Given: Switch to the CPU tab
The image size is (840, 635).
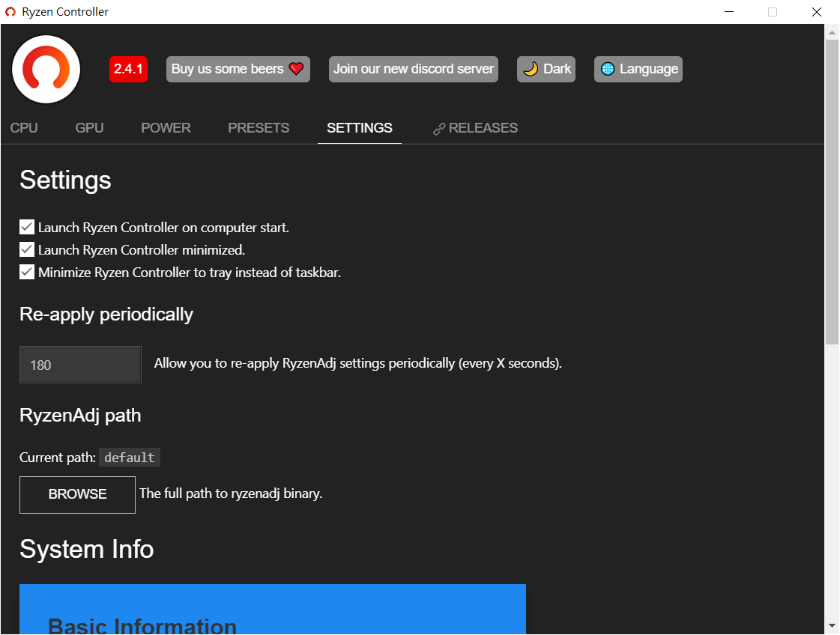Looking at the screenshot, I should point(24,128).
